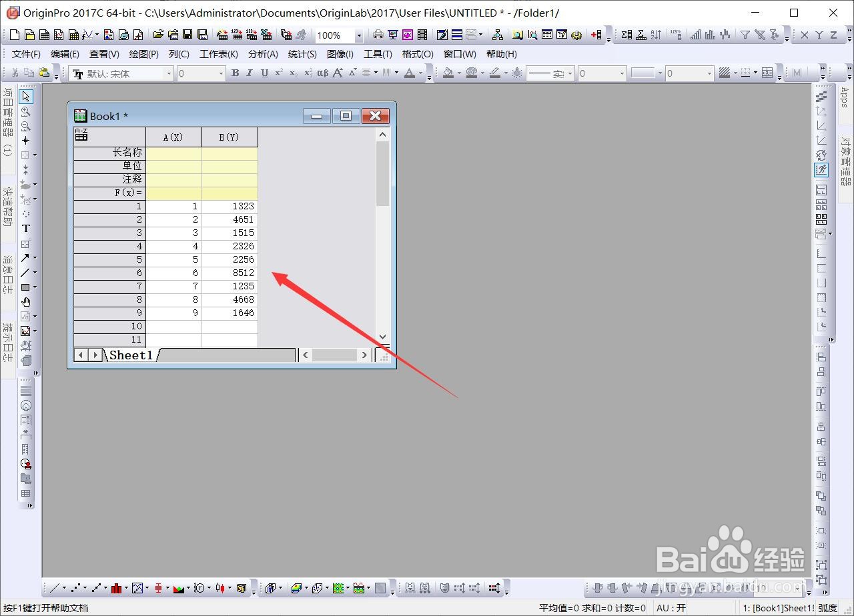Expand the fill color dropdown arrow
854x616 pixels.
point(460,73)
